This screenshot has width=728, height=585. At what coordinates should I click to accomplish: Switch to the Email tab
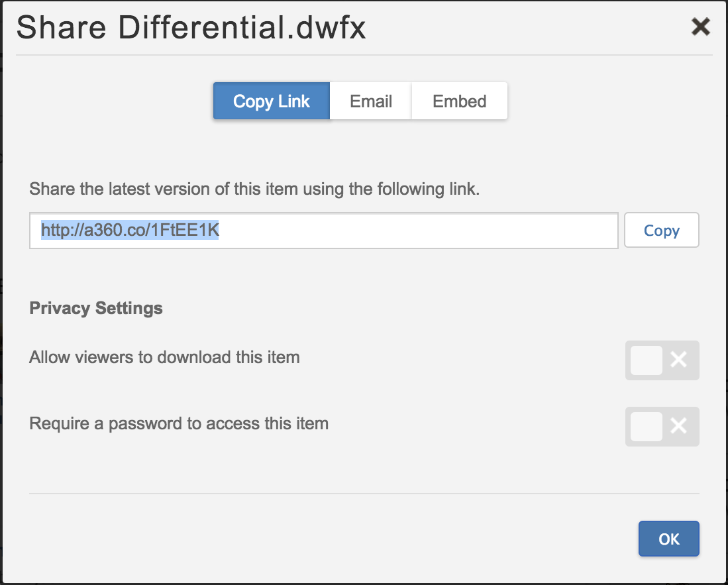(371, 101)
